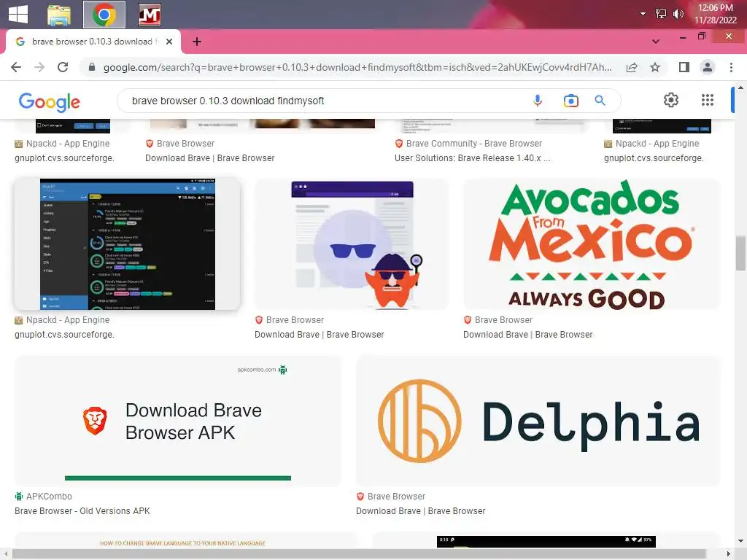The image size is (747, 560).
Task: Open APKCombo source link
Action: (x=43, y=496)
